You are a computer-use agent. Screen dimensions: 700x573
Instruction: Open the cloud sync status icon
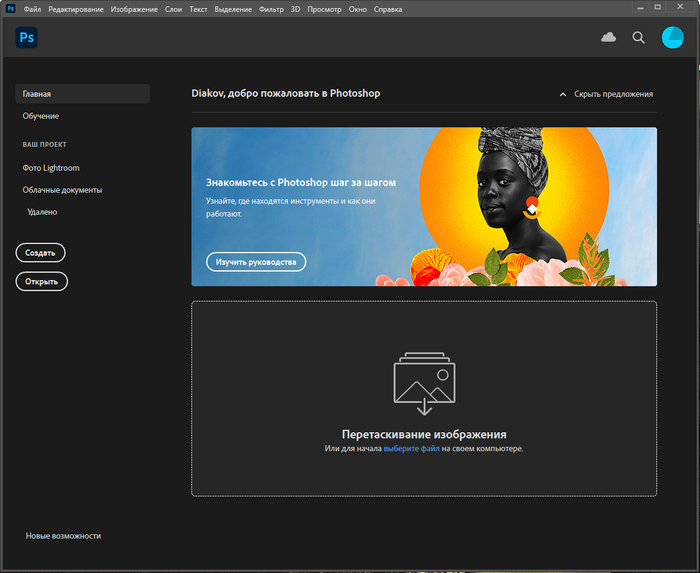pyautogui.click(x=608, y=37)
